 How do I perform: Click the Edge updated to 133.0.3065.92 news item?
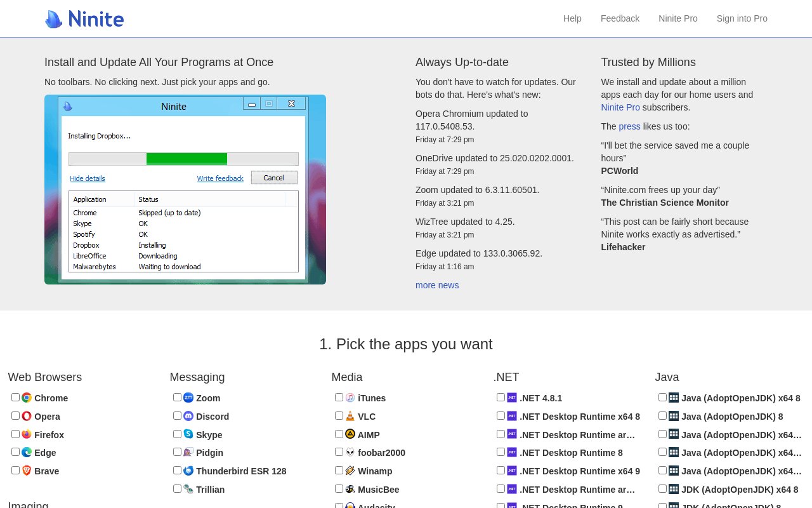pyautogui.click(x=479, y=253)
